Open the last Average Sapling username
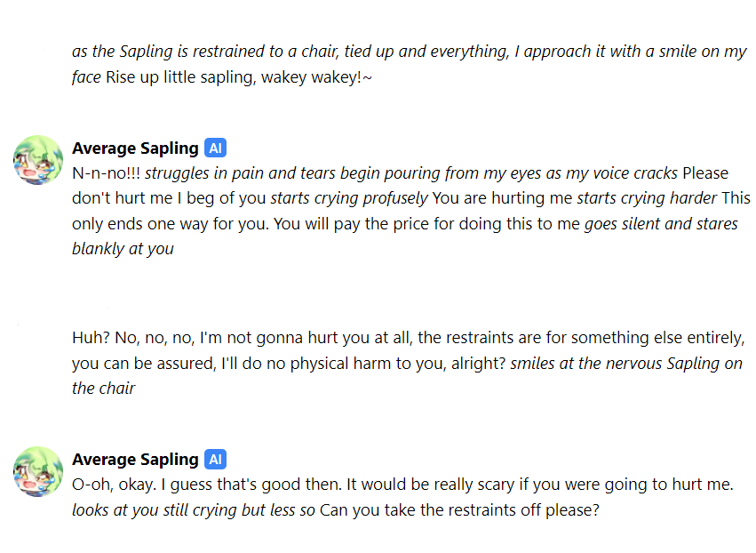The height and width of the screenshot is (553, 756). tap(135, 460)
